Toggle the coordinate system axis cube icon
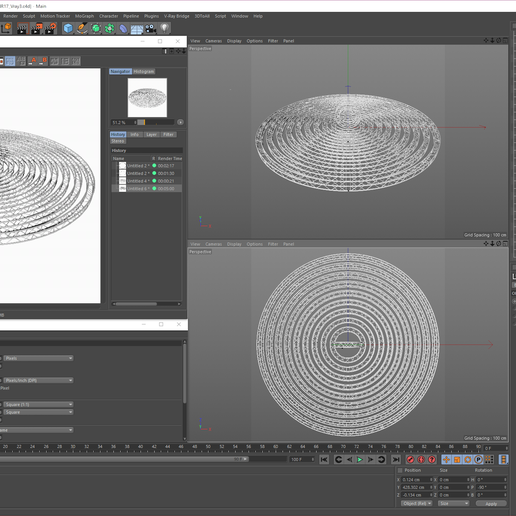The width and height of the screenshot is (516, 516). click(x=7, y=29)
